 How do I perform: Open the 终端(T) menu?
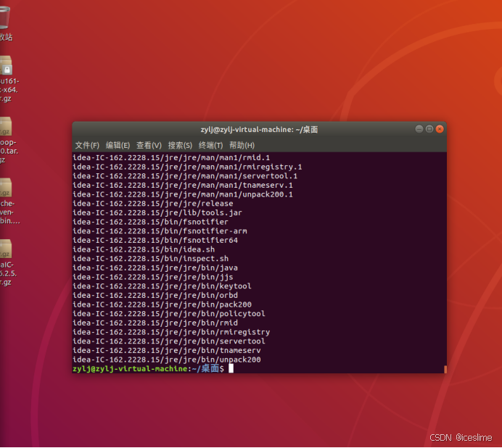click(210, 146)
